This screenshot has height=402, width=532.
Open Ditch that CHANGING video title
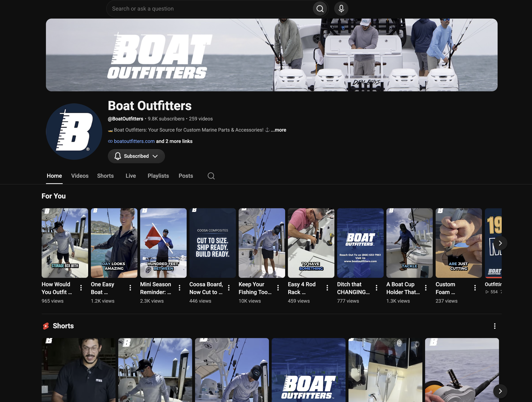coord(353,288)
